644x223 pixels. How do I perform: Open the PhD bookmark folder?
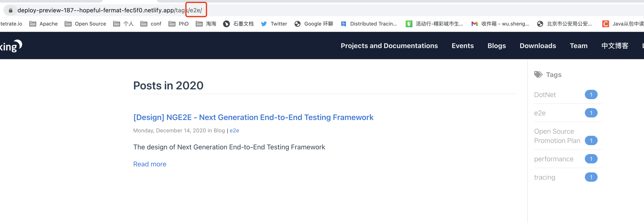[179, 24]
